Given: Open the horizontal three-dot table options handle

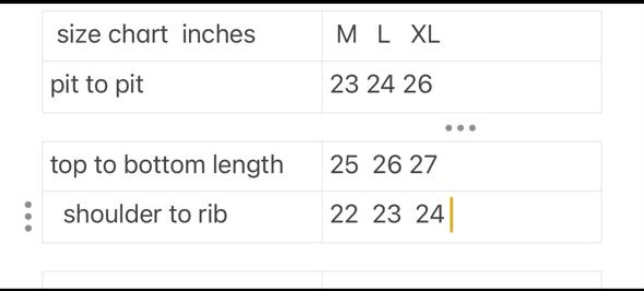Looking at the screenshot, I should point(460,128).
